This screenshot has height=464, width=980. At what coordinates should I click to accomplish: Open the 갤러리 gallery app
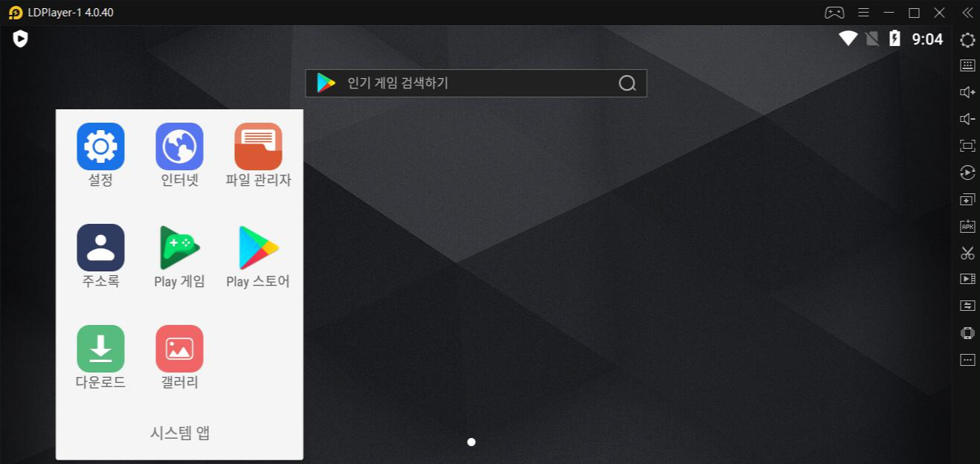[x=179, y=349]
